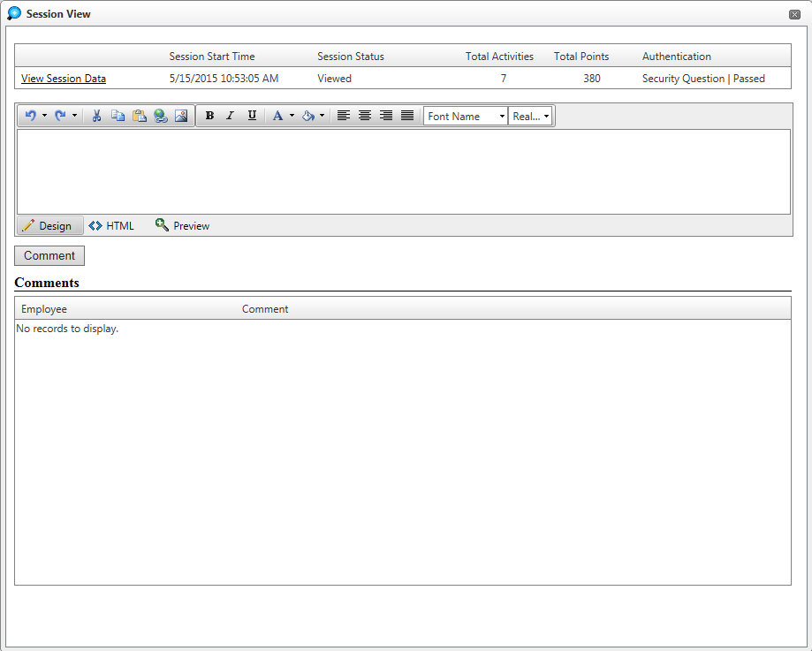This screenshot has height=651, width=812.
Task: Justify text alignment
Action: click(x=407, y=116)
